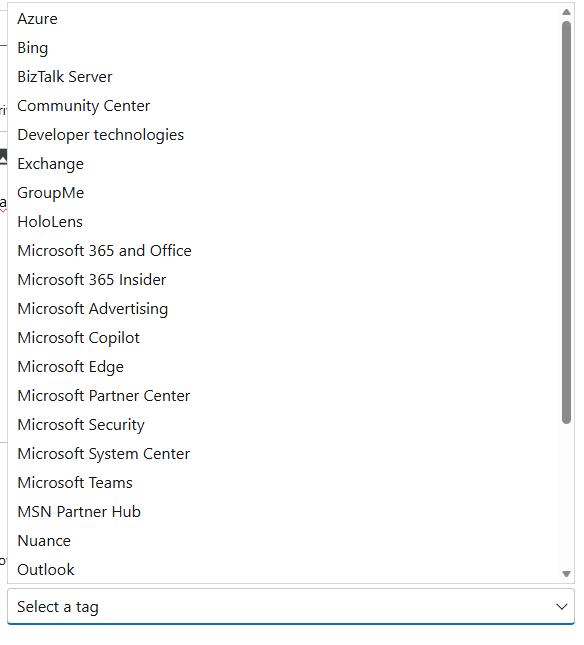Click the scroll down arrow of the list
Viewport: 584px width, 645px height.
coord(566,574)
